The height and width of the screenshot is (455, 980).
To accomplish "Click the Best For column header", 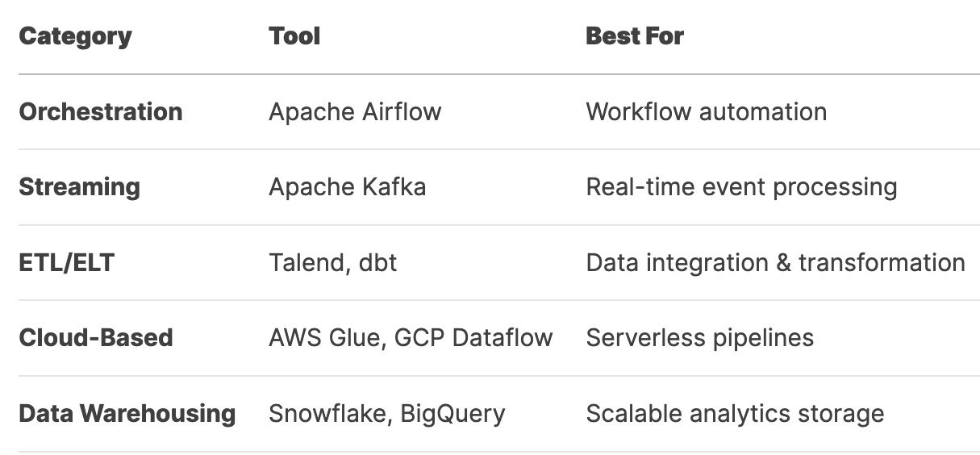I will click(x=635, y=36).
